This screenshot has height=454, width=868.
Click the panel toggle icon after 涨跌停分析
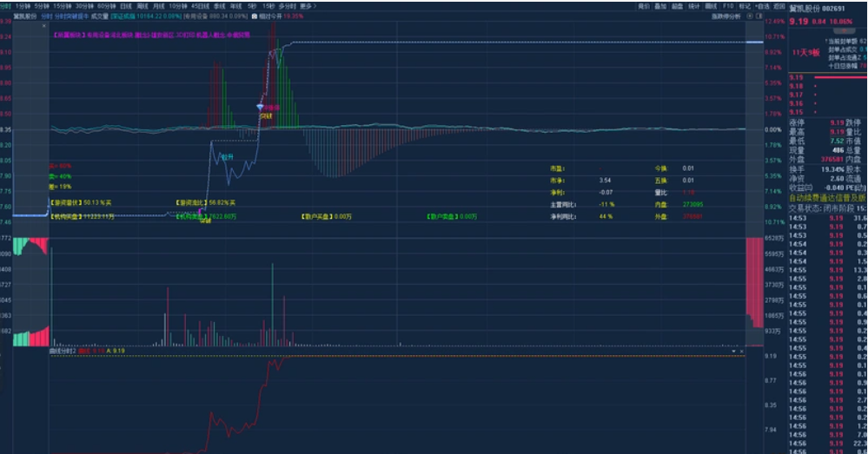tap(758, 16)
